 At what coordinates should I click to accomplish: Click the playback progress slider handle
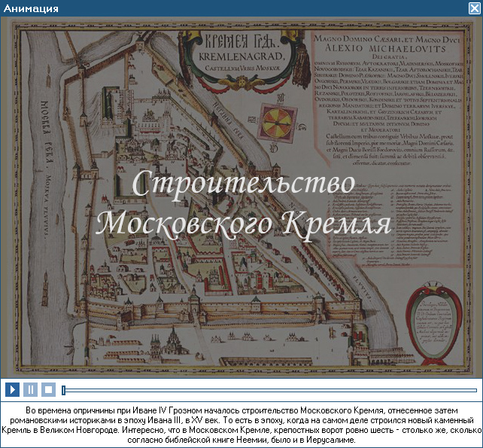[63, 390]
